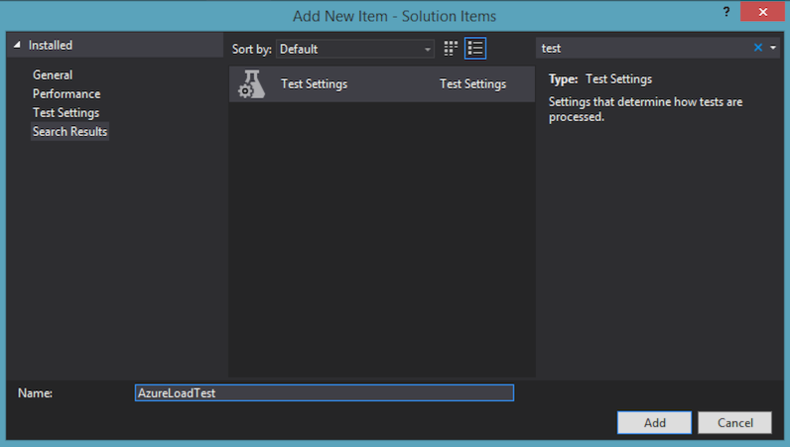The image size is (790, 447).
Task: Open the Sort by Default dropdown
Action: pyautogui.click(x=355, y=48)
